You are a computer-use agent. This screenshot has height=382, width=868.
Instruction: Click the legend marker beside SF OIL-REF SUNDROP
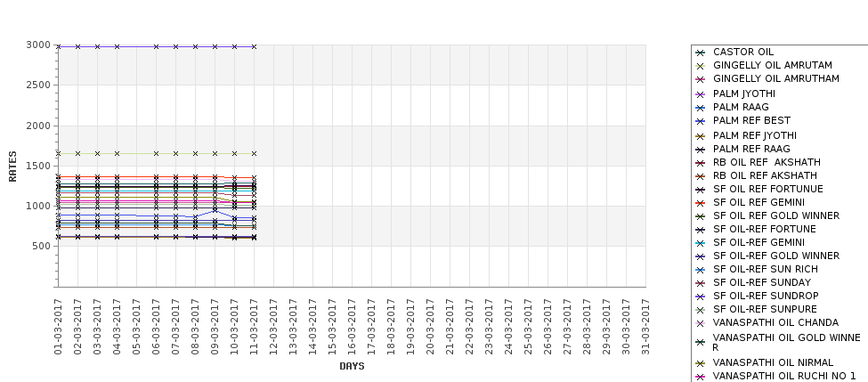coord(701,297)
